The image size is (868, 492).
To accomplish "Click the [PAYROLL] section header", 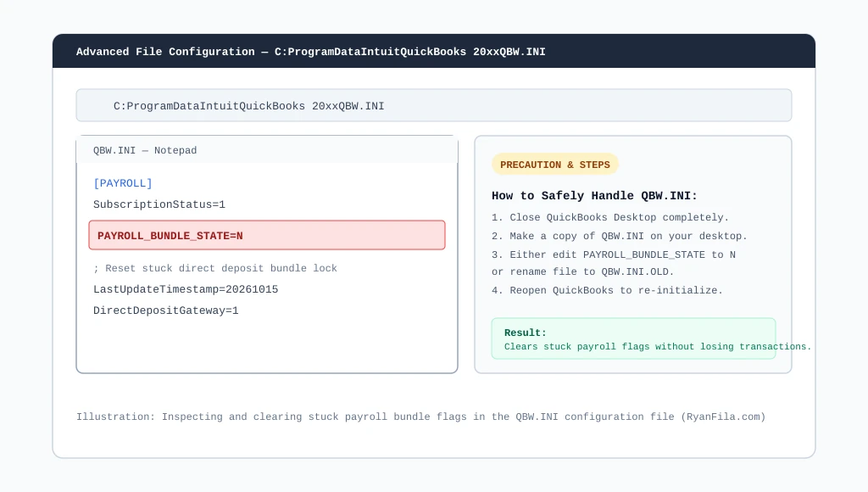I will (123, 183).
